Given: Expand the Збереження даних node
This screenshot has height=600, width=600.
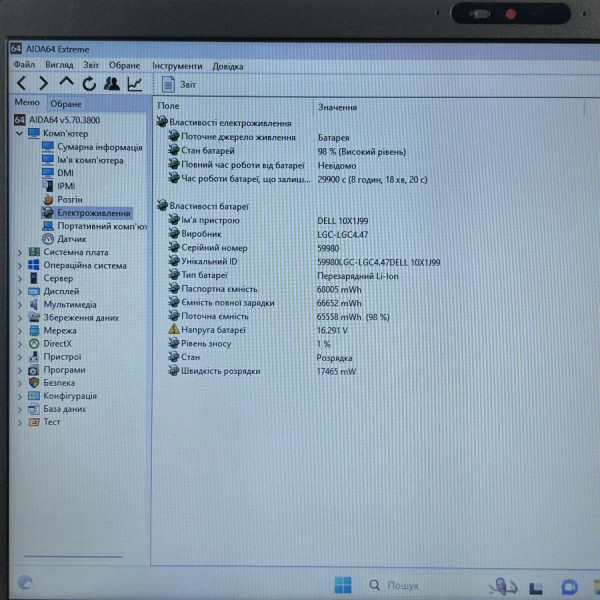Looking at the screenshot, I should coord(20,318).
